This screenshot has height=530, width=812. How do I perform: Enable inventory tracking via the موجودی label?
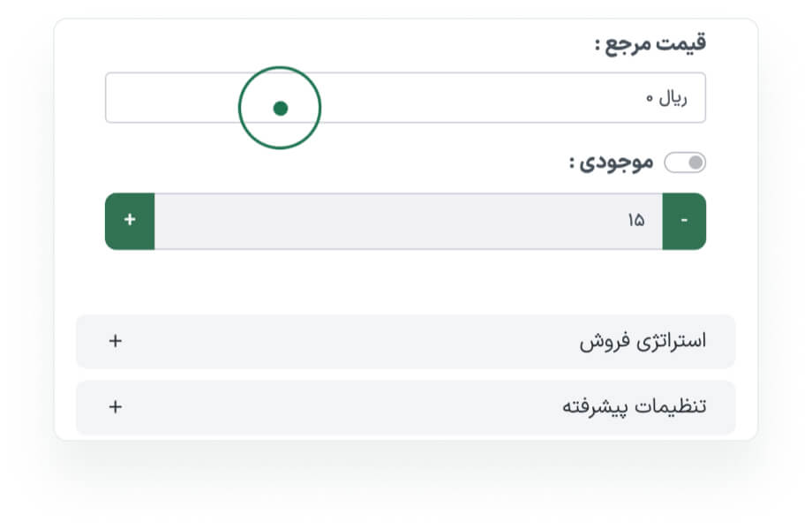click(x=611, y=163)
